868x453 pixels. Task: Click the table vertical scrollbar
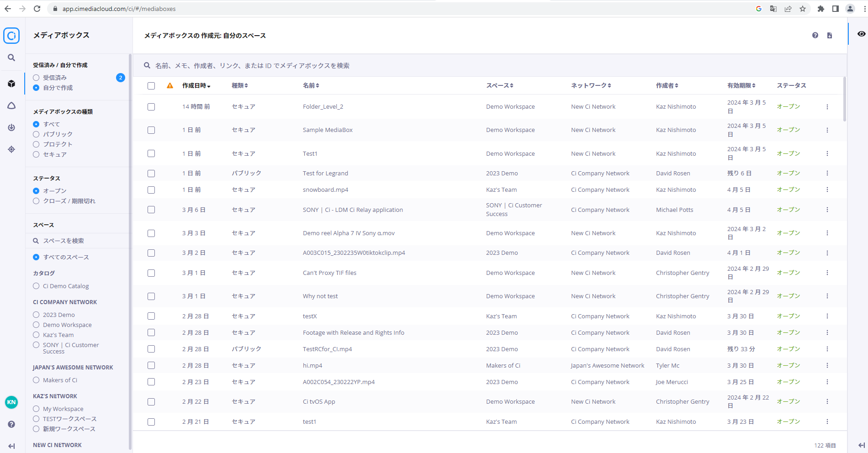(x=844, y=98)
